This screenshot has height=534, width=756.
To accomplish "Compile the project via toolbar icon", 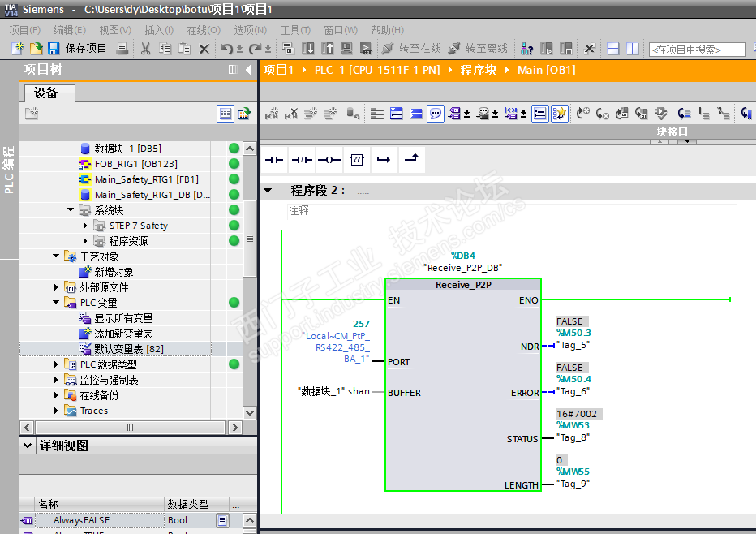I will pyautogui.click(x=288, y=48).
